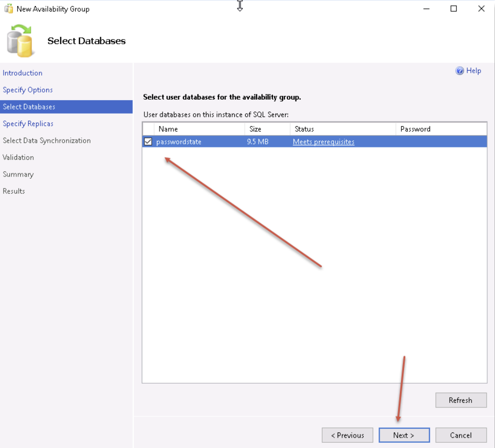This screenshot has width=495, height=448.
Task: Click the blue Help question-mark icon
Action: click(459, 71)
